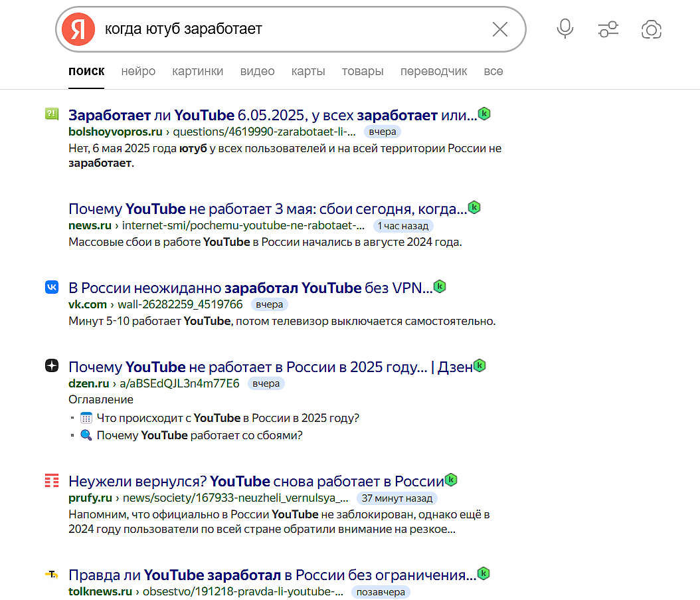The height and width of the screenshot is (600, 700).
Task: Open section 'Что происходит с YouTube в России в 2025 году?'
Action: pos(228,418)
